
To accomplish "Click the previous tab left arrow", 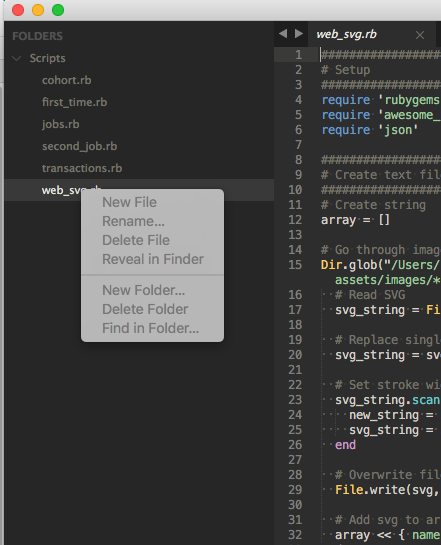I will pos(283,34).
